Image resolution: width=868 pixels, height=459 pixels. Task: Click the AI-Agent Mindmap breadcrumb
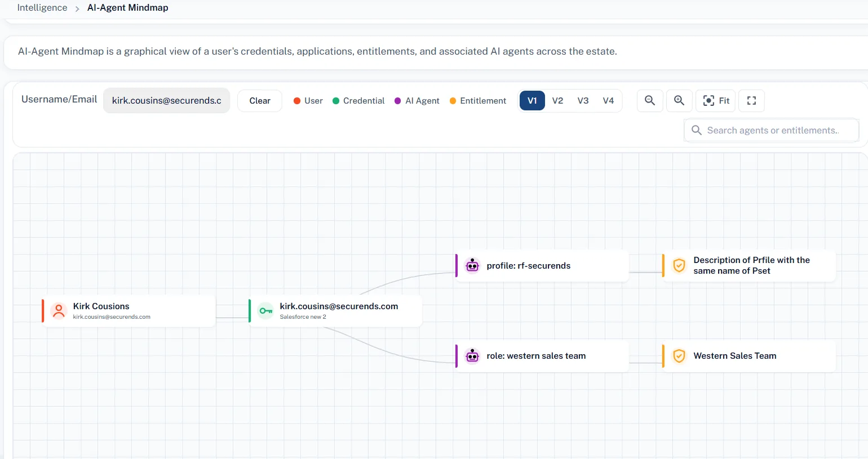(128, 7)
